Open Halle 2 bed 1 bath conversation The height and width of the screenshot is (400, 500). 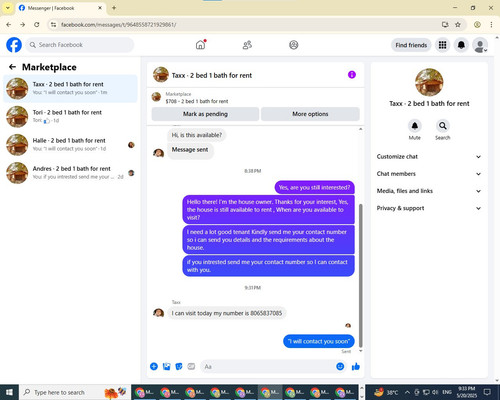point(70,145)
